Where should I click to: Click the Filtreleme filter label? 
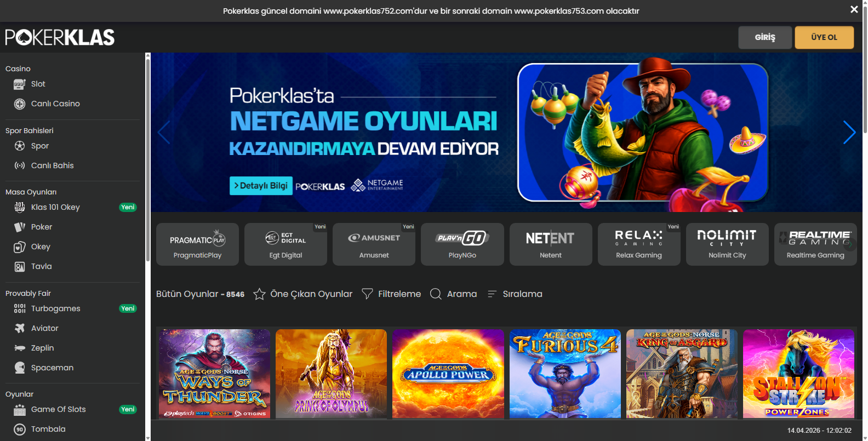click(399, 294)
